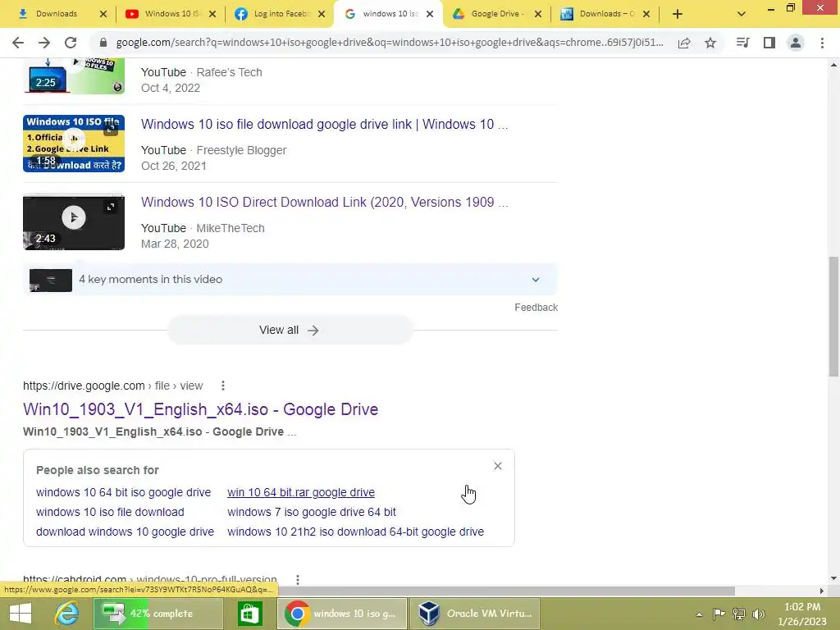Open the Chrome three-dot menu
The image size is (840, 630).
(x=822, y=43)
